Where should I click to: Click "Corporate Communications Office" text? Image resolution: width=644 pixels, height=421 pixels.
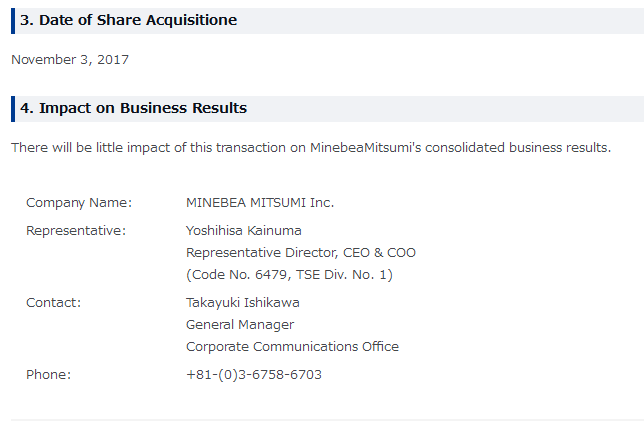click(292, 346)
